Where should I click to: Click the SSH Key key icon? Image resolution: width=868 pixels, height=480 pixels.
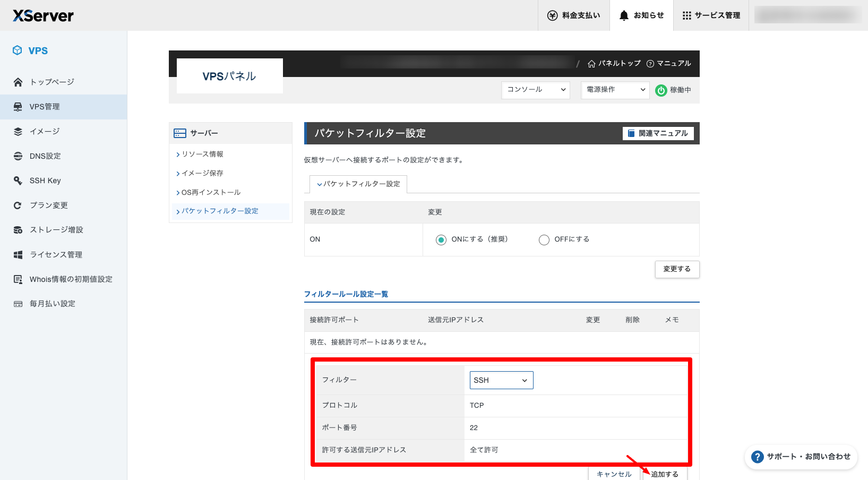tap(18, 181)
